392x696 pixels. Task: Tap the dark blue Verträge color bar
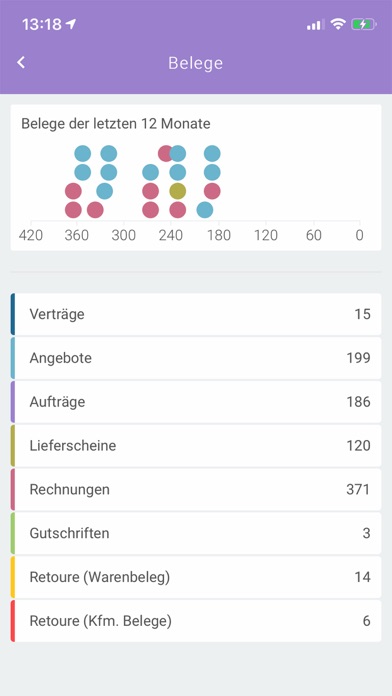[13, 314]
